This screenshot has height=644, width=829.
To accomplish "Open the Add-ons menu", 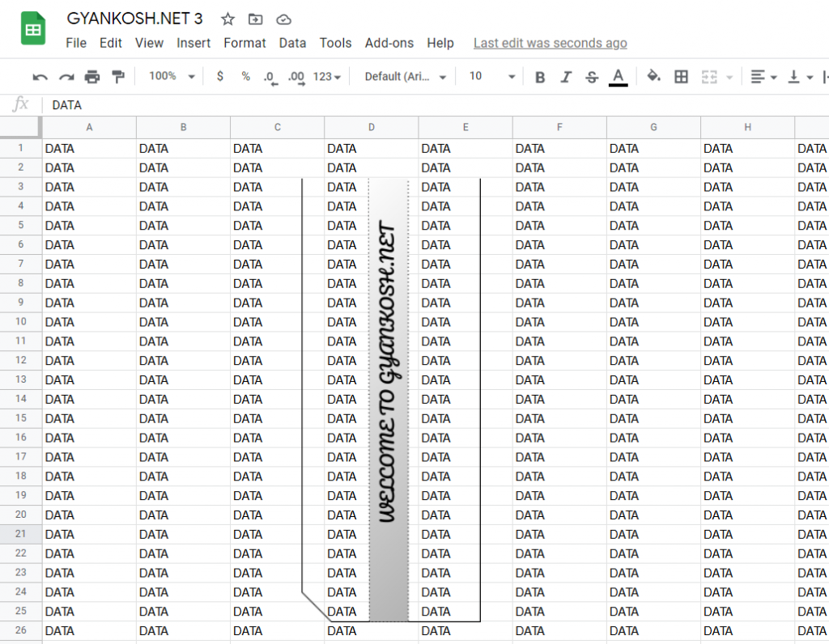I will pyautogui.click(x=389, y=43).
